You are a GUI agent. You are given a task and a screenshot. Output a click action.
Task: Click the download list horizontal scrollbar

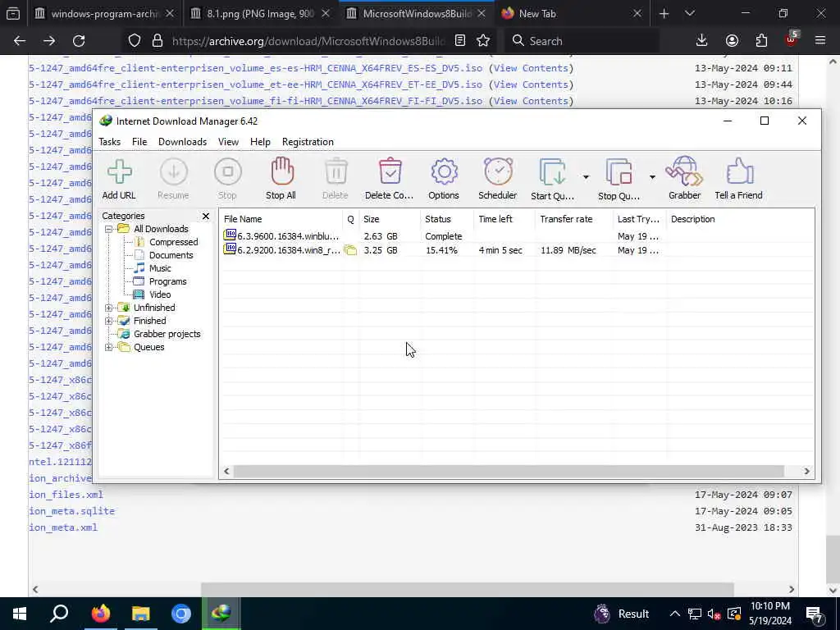click(x=509, y=472)
